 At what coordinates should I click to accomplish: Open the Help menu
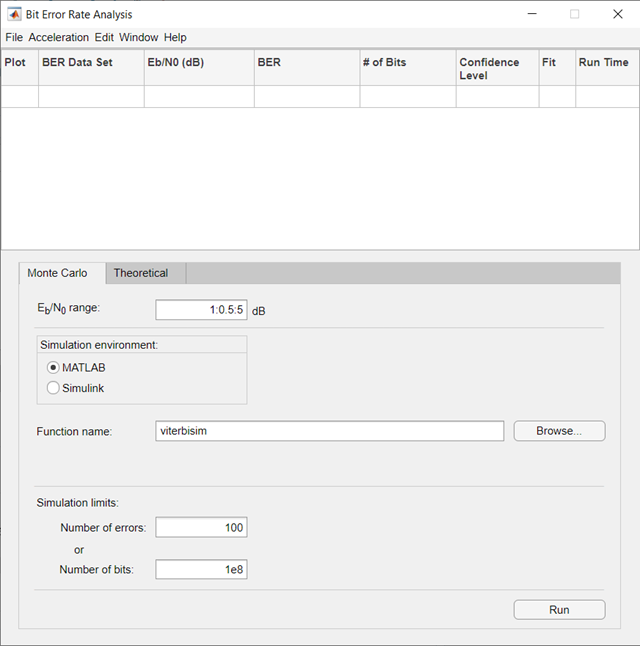[175, 37]
